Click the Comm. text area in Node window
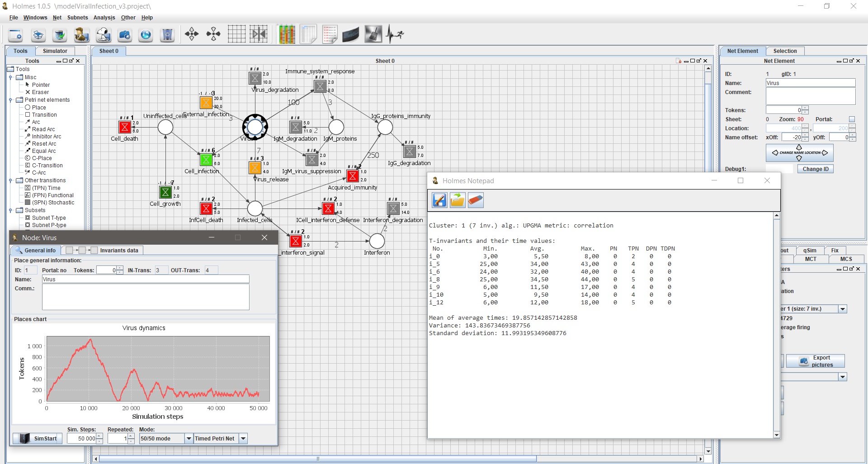The image size is (868, 464). click(146, 297)
